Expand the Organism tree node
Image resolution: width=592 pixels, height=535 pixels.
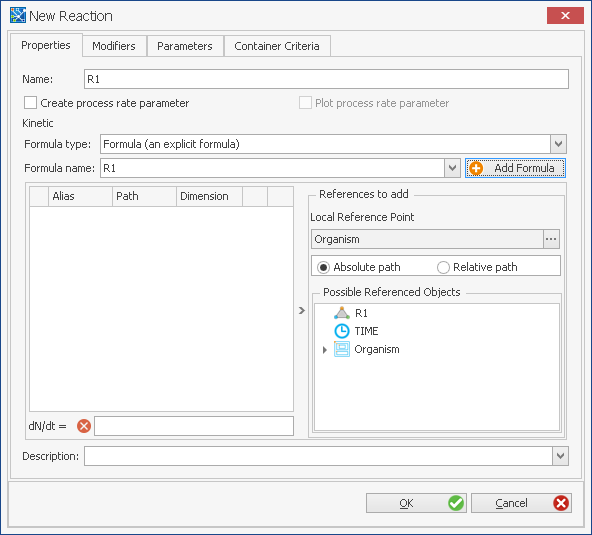pos(324,350)
